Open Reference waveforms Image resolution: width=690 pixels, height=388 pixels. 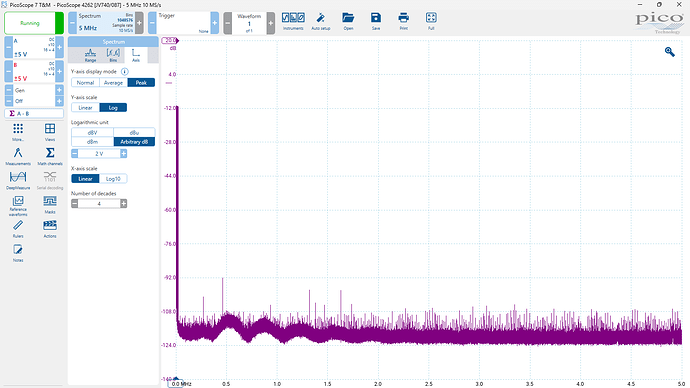(x=18, y=206)
